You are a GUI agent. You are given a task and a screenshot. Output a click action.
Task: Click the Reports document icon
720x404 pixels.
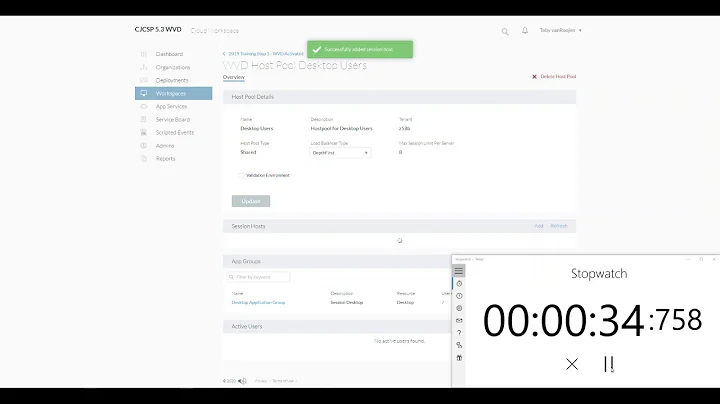click(144, 158)
